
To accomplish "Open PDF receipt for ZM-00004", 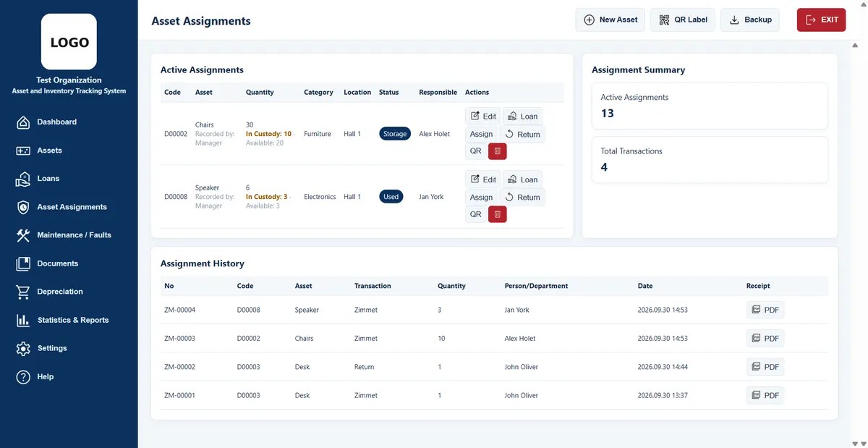I will [765, 310].
